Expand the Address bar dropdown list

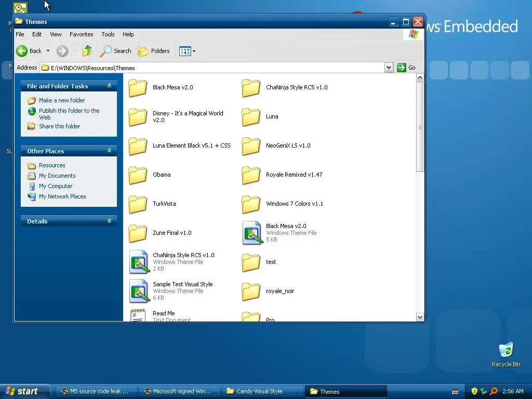click(389, 68)
